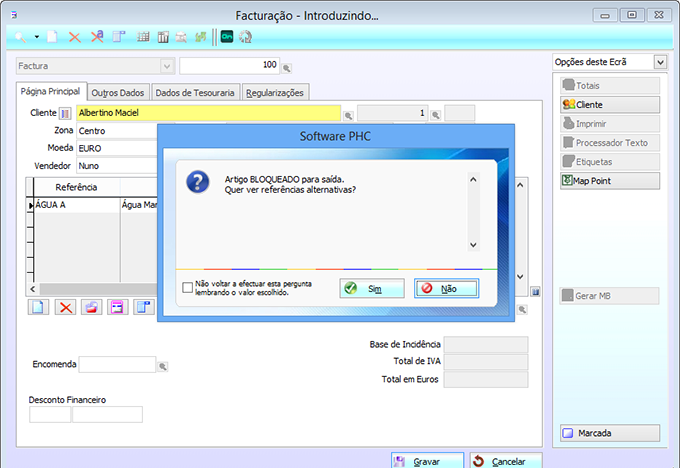Tick 'Não voltar a efectuar esta pergunta' checkbox
This screenshot has height=468, width=680.
point(187,288)
